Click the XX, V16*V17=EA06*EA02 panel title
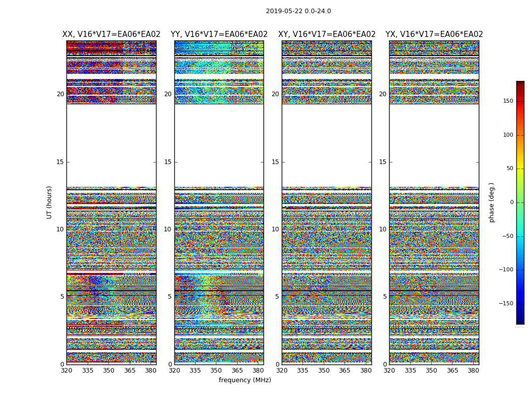Screen dimensions: 532x405 111,34
